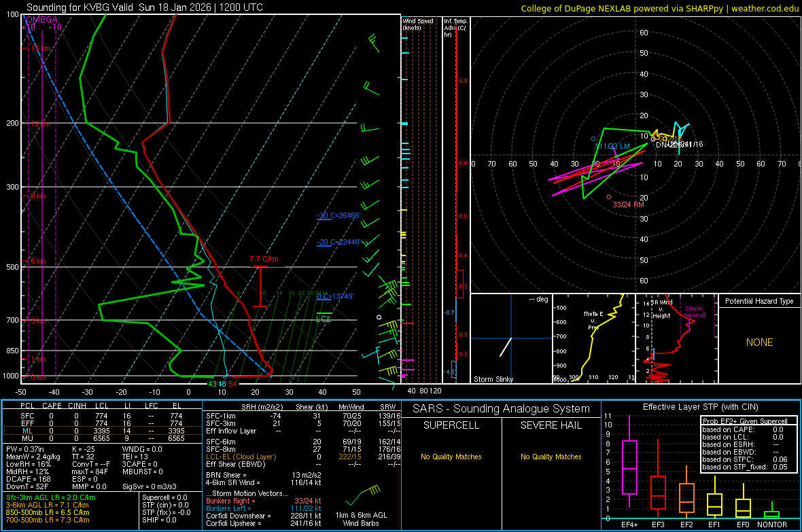Click the 0 C=13749' freezing level label

(335, 296)
